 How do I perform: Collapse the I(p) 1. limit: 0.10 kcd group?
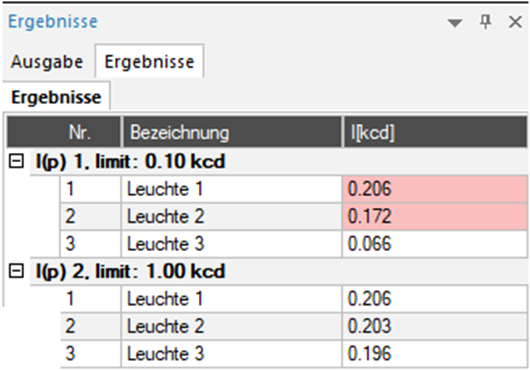coord(16,161)
